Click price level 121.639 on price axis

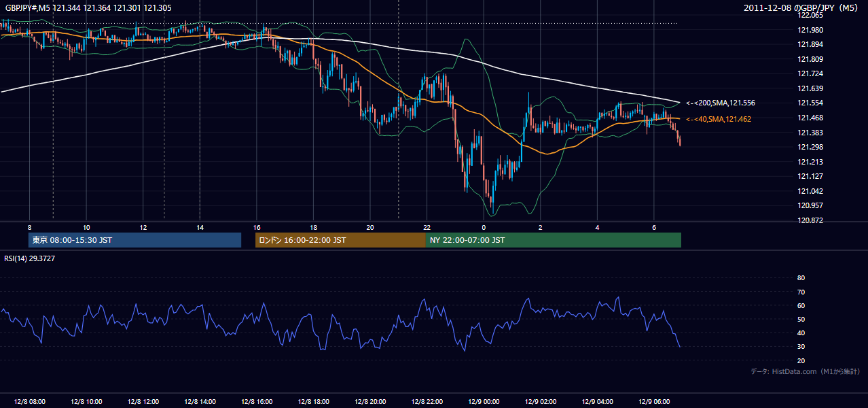click(811, 88)
